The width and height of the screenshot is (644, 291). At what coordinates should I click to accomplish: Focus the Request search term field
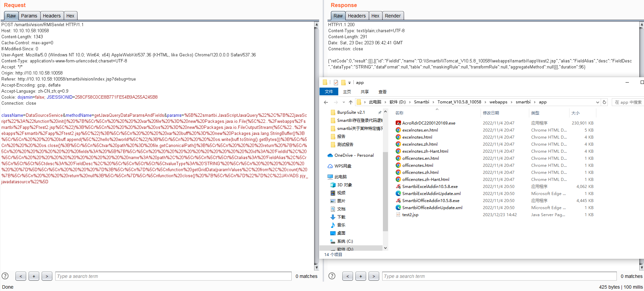(x=173, y=276)
